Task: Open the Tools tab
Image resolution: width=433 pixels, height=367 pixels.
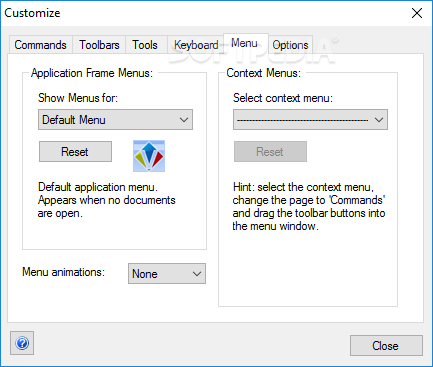Action: click(x=145, y=45)
